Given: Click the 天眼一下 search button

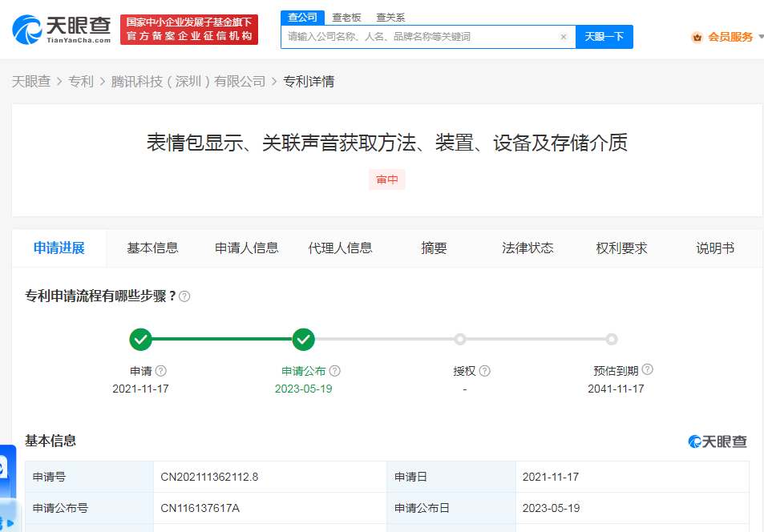Looking at the screenshot, I should tap(604, 37).
